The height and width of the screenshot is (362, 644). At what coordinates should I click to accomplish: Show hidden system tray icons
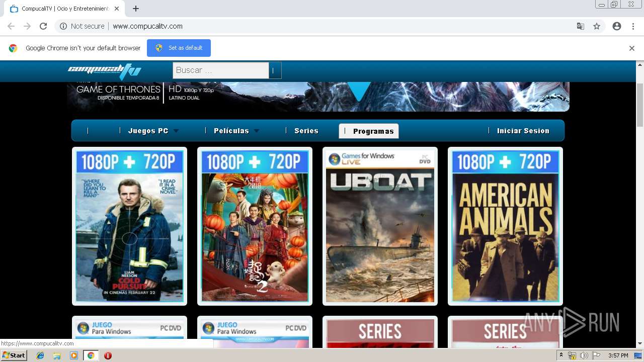click(x=561, y=355)
